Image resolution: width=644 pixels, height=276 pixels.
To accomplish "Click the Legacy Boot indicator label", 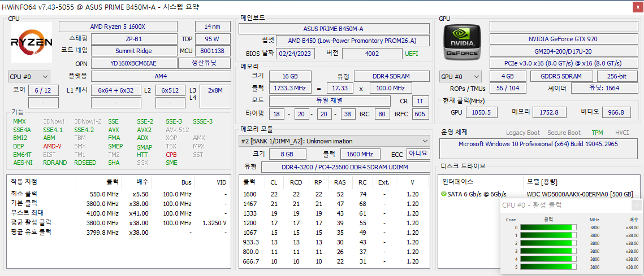I will click(523, 133).
